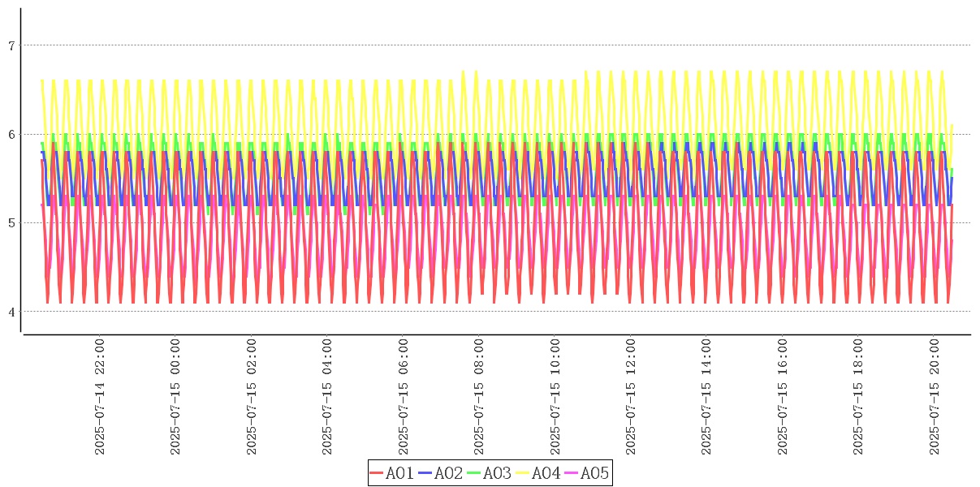The image size is (980, 487).
Task: Toggle the A03 series legend label
Action: 497,473
